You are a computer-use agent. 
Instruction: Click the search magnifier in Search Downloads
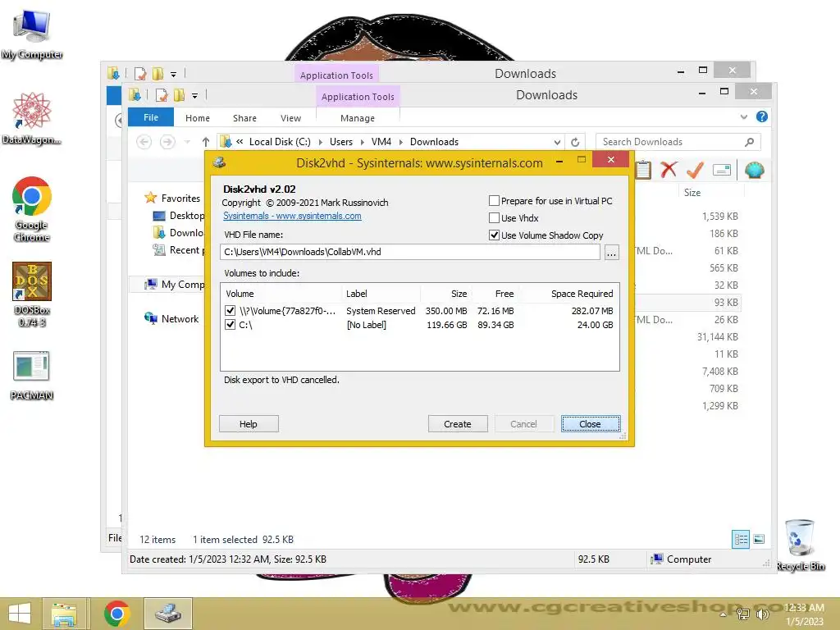(x=750, y=142)
